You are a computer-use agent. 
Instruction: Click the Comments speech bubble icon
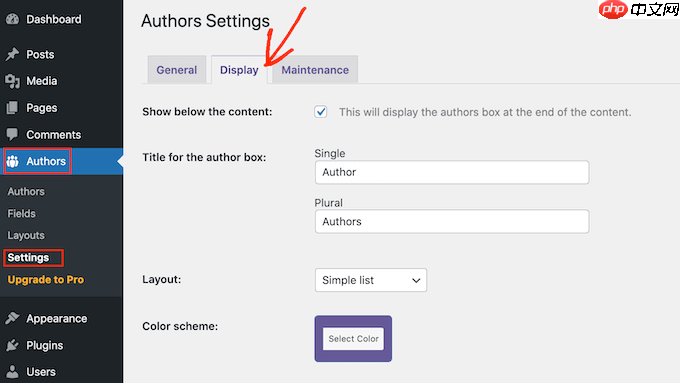[x=13, y=134]
